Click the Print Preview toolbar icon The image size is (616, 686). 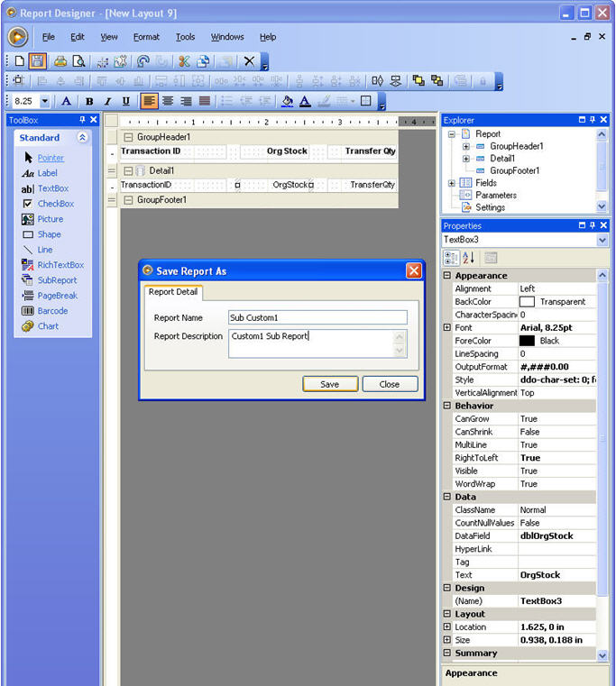pos(78,61)
